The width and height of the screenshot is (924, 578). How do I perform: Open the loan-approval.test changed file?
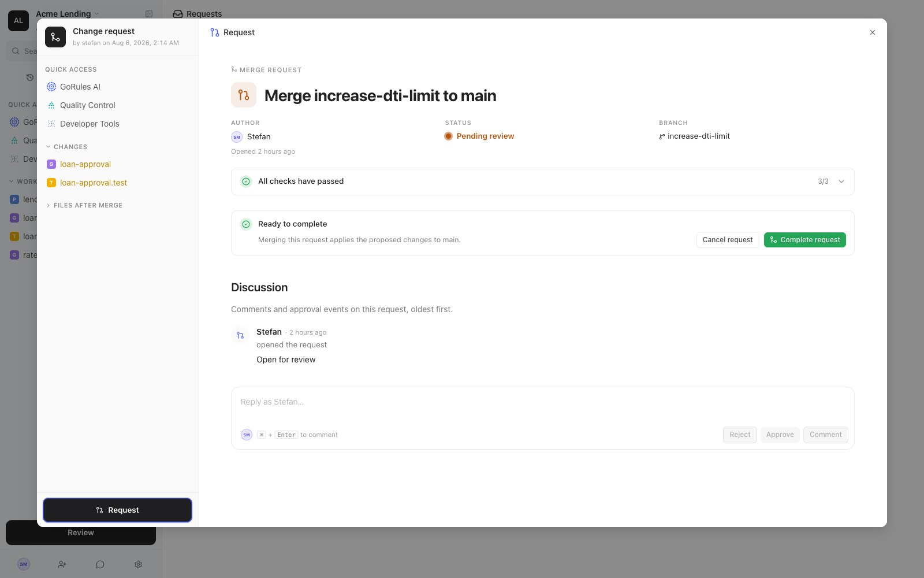coord(94,183)
